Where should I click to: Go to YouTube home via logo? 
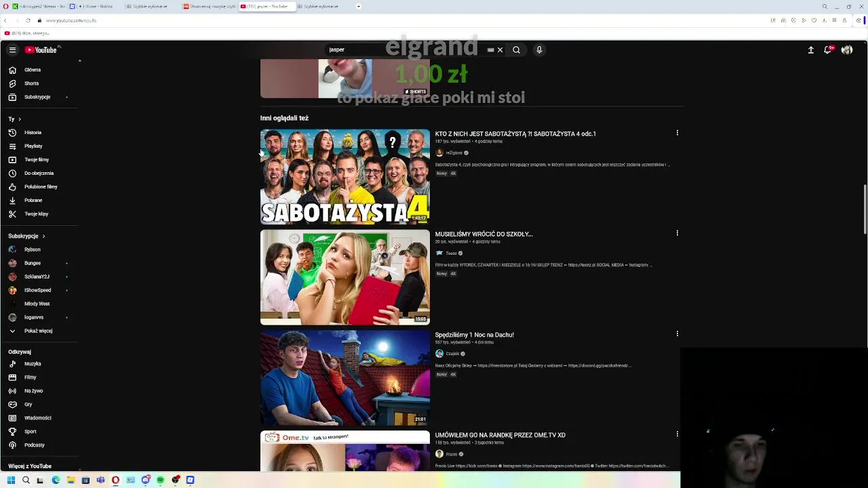click(41, 49)
